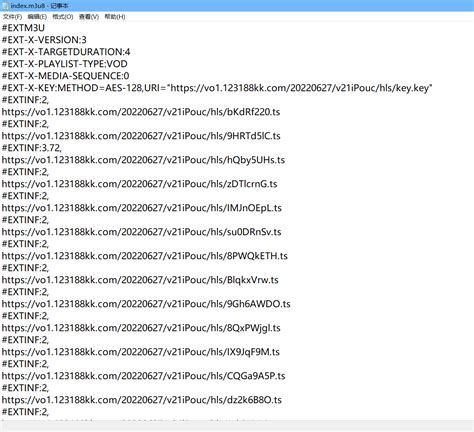Viewport: 474px width, 432px height.
Task: Click the #EXTINF:3.72 line
Action: point(32,148)
